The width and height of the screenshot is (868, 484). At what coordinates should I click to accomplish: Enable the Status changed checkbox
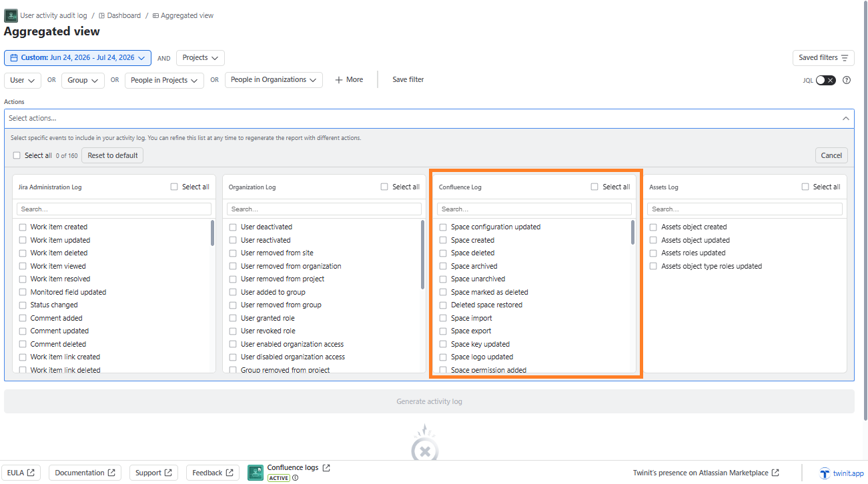click(x=23, y=305)
